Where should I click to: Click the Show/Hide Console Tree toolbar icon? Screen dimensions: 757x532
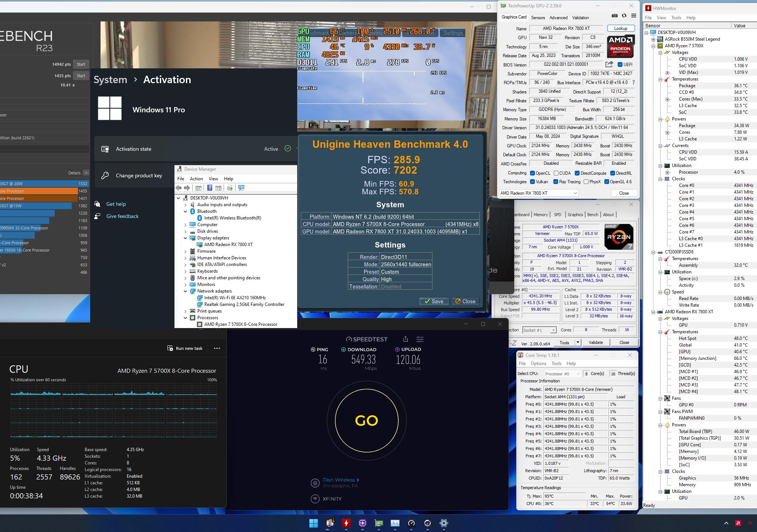[x=198, y=188]
